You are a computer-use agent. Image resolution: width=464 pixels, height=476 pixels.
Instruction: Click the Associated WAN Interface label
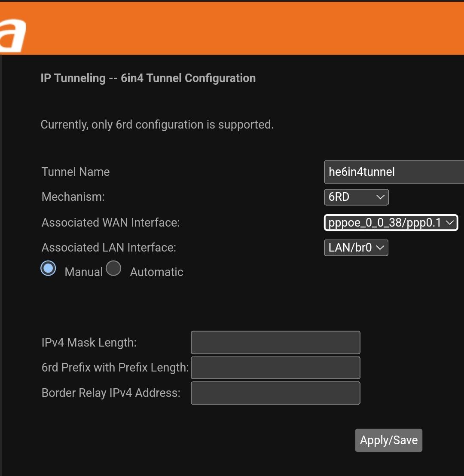[x=111, y=222]
